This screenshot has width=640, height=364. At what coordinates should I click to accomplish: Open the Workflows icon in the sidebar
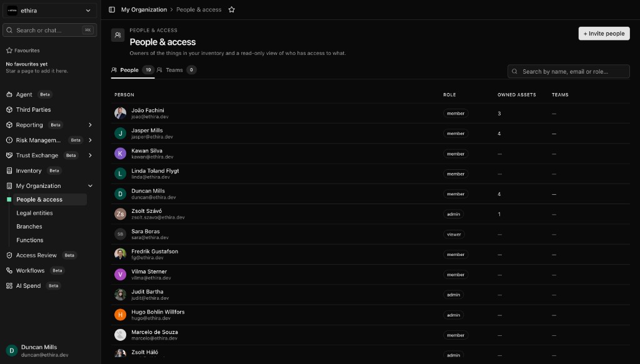click(x=9, y=270)
